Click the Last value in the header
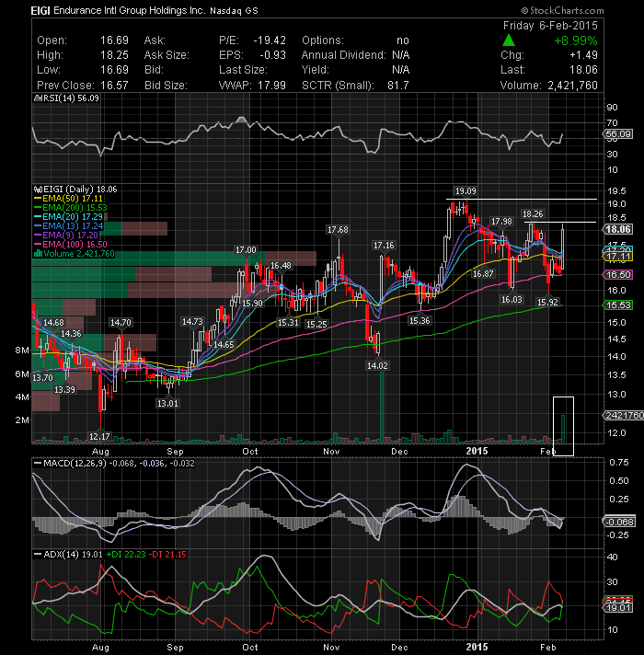The width and height of the screenshot is (644, 655). 583,70
